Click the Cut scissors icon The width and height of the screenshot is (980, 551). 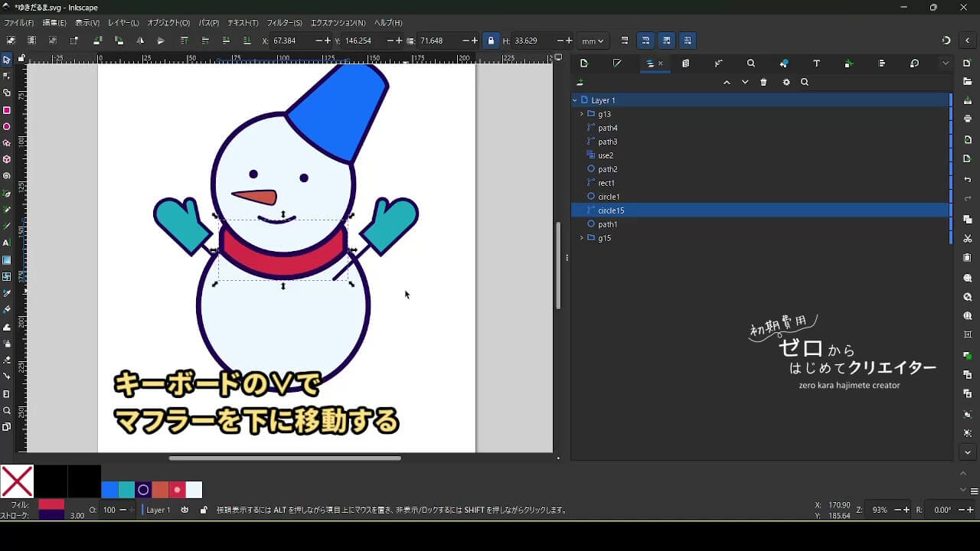[x=968, y=239]
